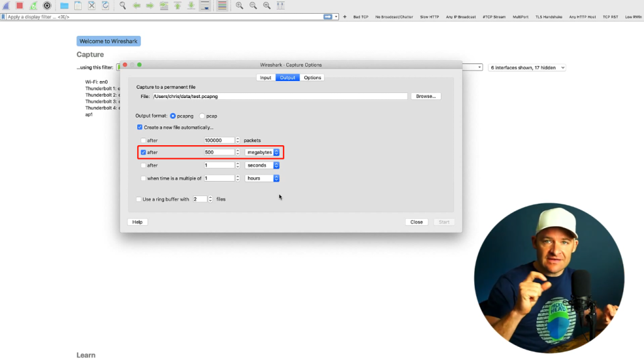Apply 'Any IP Broadcast' filter button
644x362 pixels.
461,17
